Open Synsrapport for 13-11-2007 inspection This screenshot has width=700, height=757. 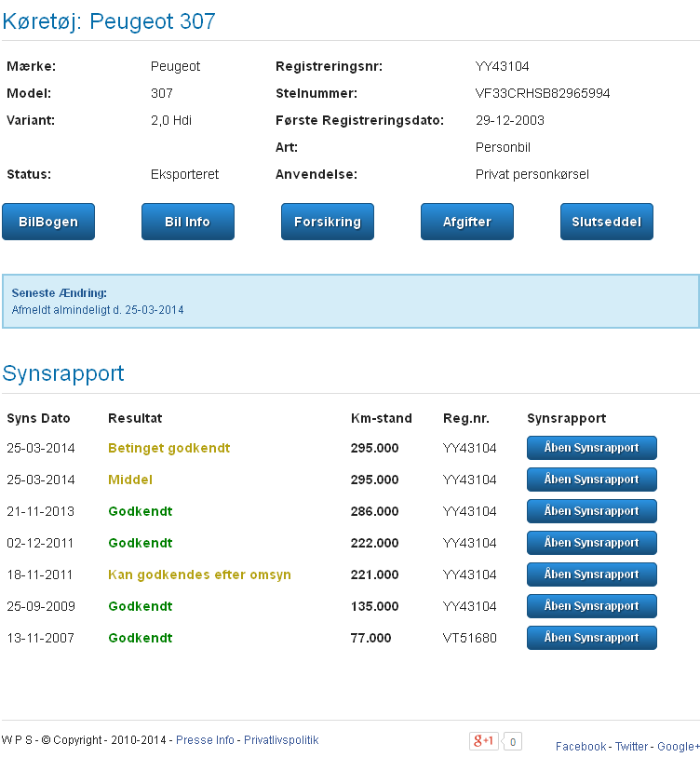click(x=591, y=638)
